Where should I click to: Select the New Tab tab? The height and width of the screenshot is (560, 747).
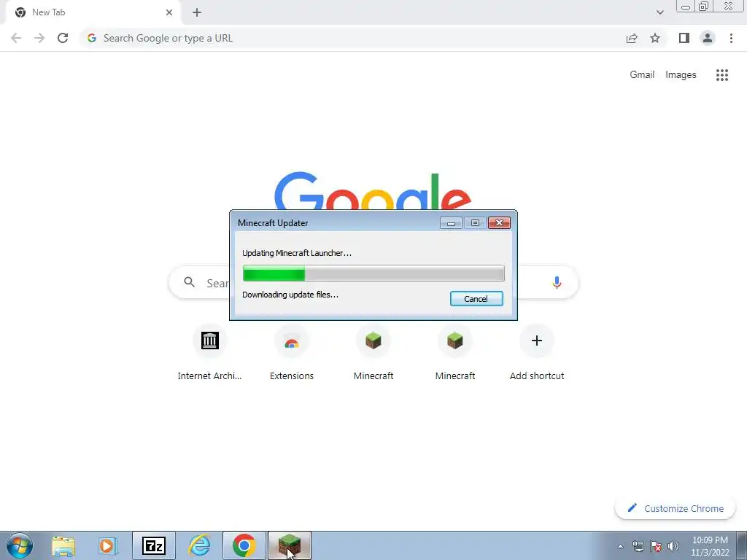click(x=93, y=12)
